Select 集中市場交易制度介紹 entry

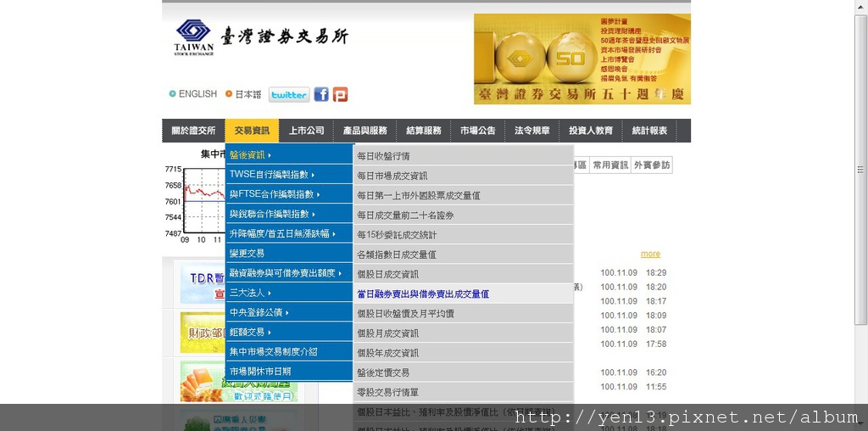pos(289,352)
